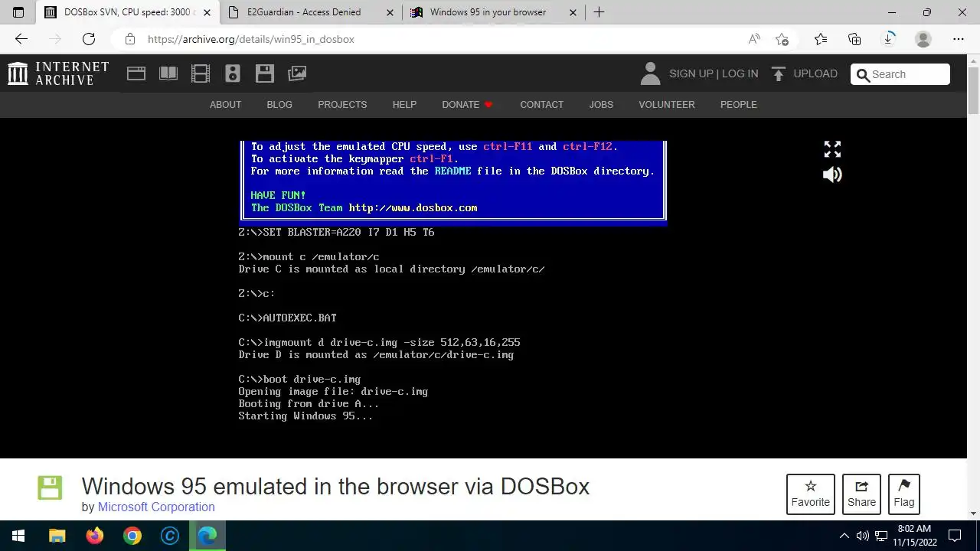
Task: Open a new browser tab
Action: pos(599,12)
